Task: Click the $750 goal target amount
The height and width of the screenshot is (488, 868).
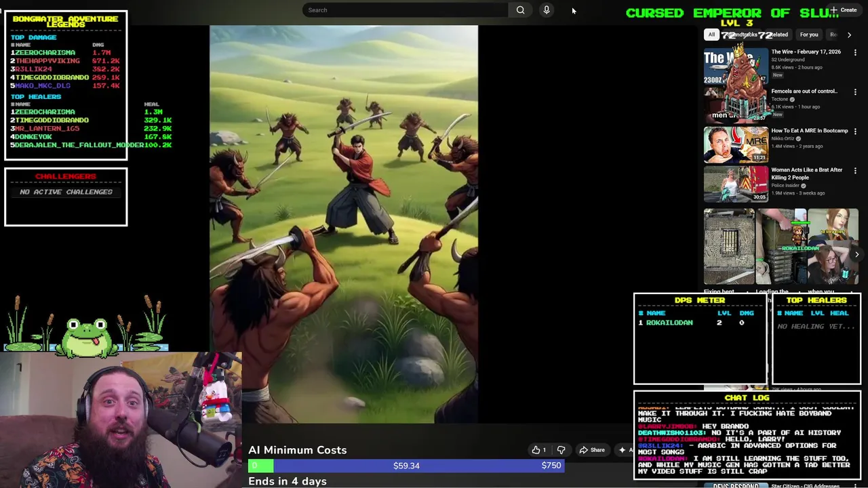Action: (x=551, y=466)
